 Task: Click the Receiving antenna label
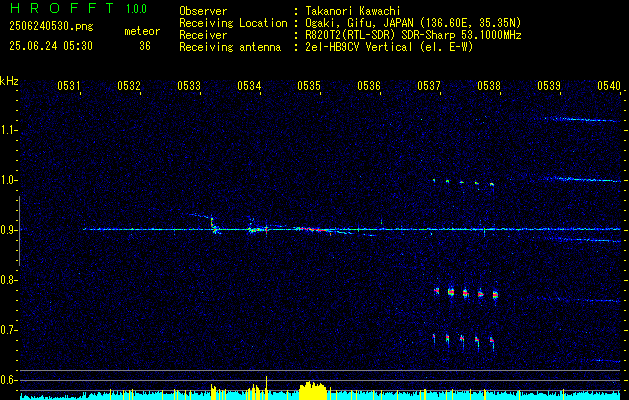(230, 47)
